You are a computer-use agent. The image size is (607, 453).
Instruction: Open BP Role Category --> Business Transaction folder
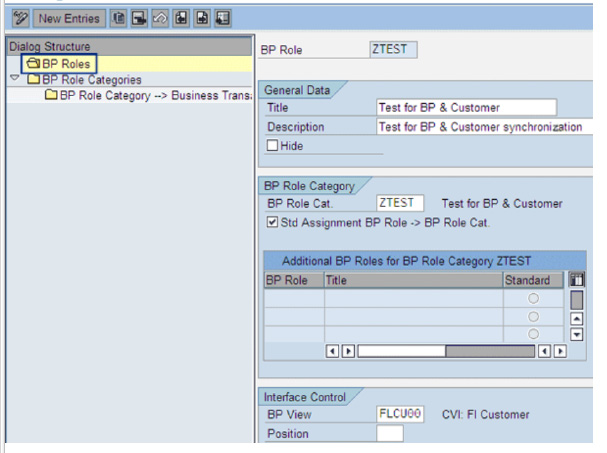tap(148, 95)
